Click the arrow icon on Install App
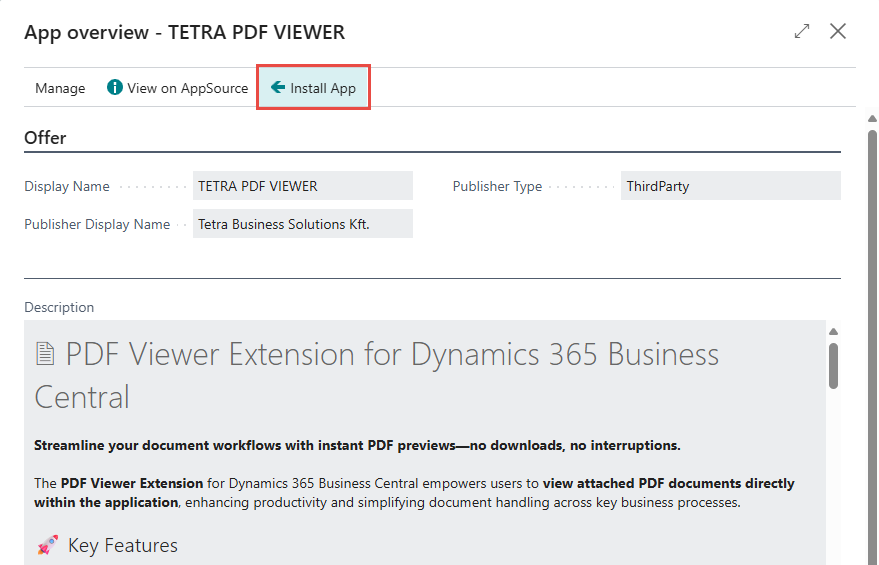This screenshot has width=879, height=565. 277,87
